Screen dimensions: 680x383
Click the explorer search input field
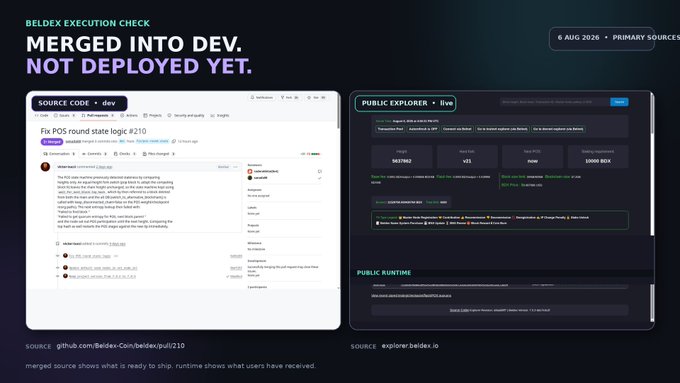pos(555,102)
